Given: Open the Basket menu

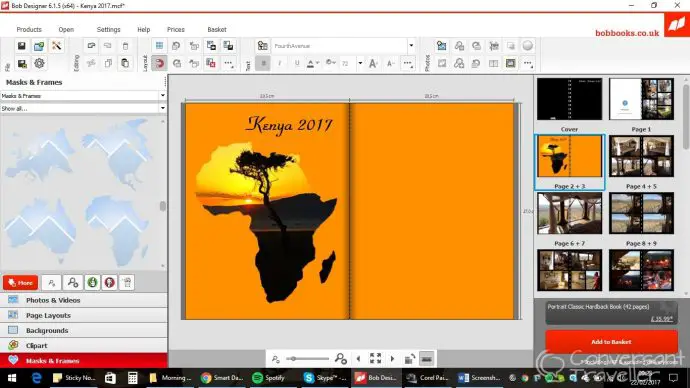Looking at the screenshot, I should point(217,29).
